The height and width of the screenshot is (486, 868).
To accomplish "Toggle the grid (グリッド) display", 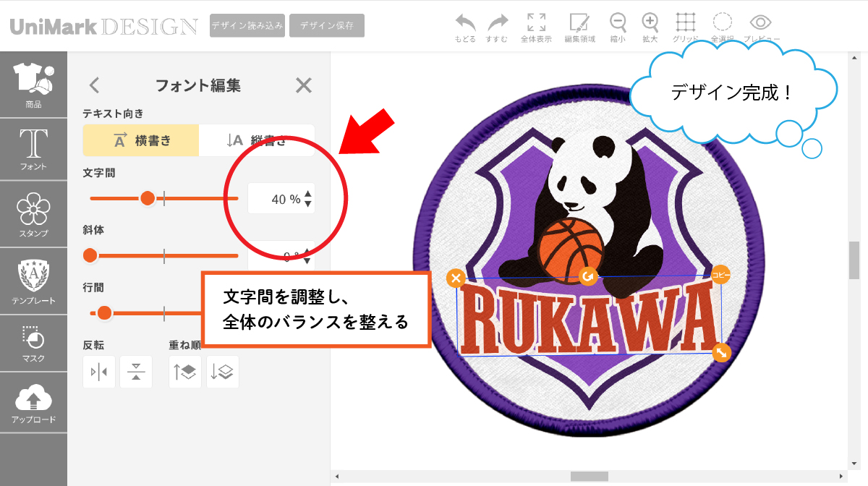I will (x=685, y=22).
